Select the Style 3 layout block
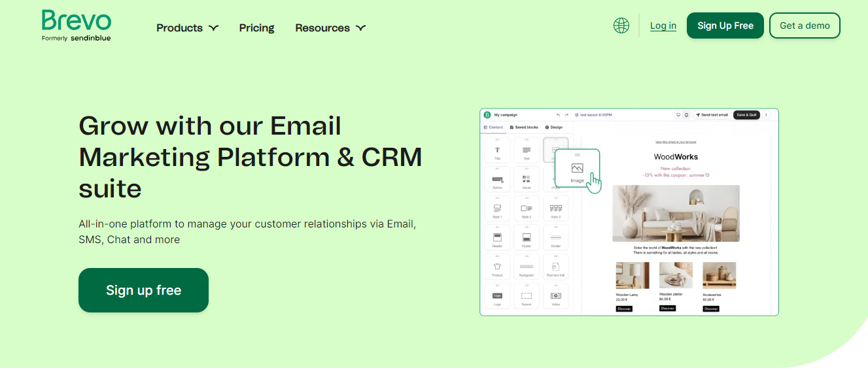 click(x=556, y=209)
